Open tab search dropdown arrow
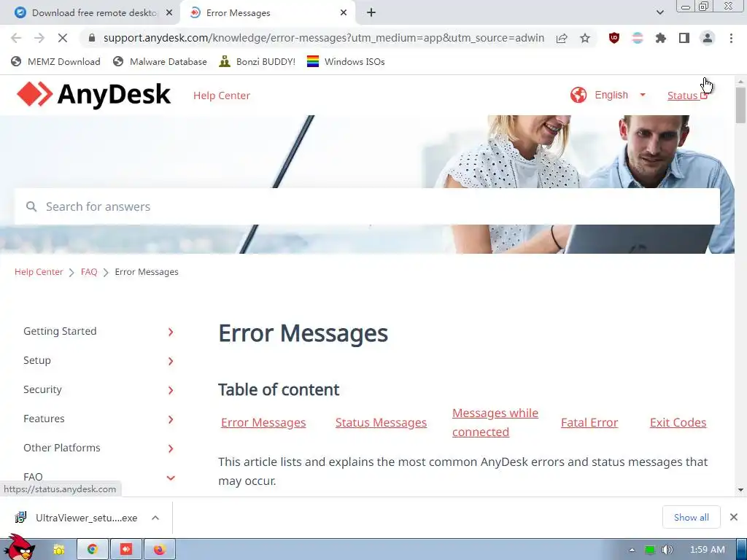The height and width of the screenshot is (560, 747). [659, 12]
